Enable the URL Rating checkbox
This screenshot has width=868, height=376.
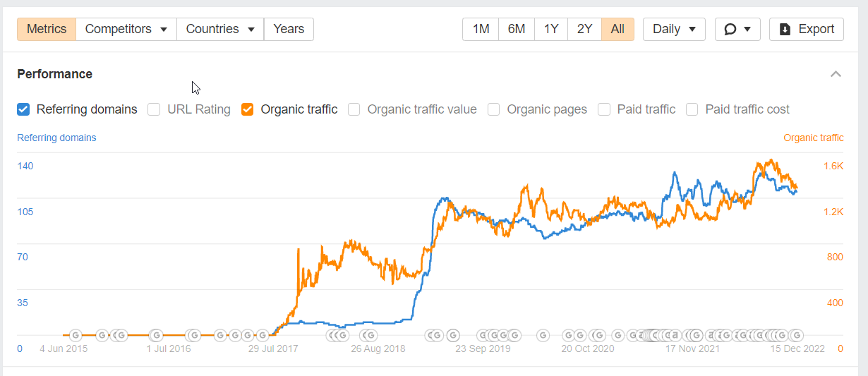pyautogui.click(x=153, y=109)
